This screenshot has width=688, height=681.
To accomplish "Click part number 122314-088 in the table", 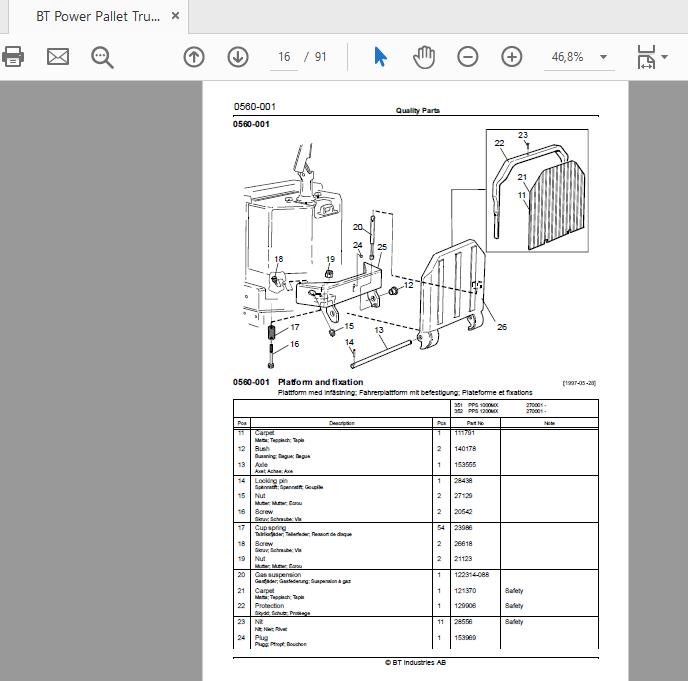I will [x=471, y=574].
